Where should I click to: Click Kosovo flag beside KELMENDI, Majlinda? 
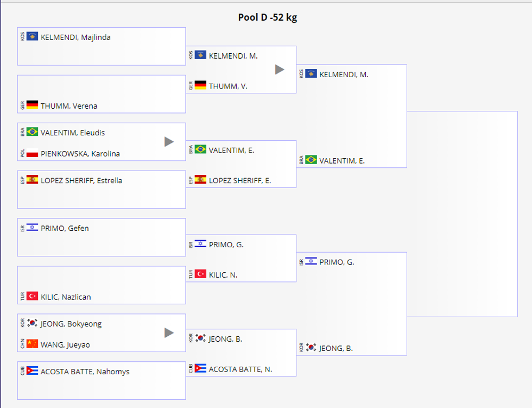coord(32,36)
